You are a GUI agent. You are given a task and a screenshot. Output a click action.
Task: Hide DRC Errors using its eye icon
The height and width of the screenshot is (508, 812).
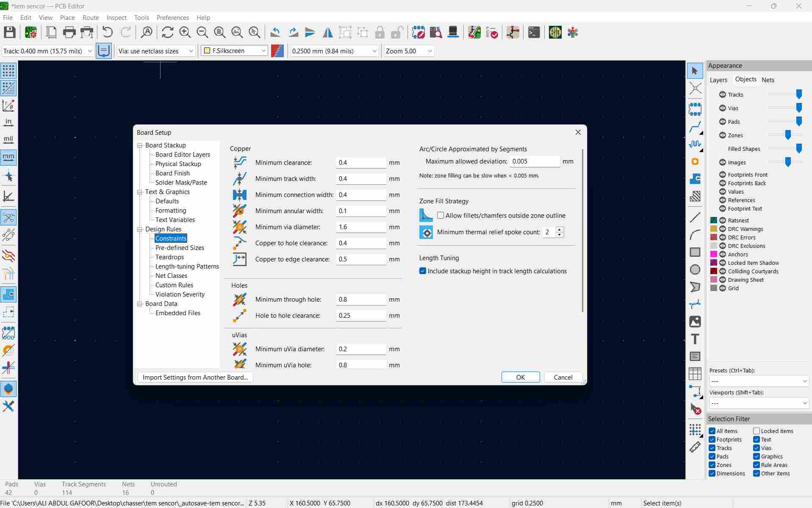pyautogui.click(x=723, y=237)
